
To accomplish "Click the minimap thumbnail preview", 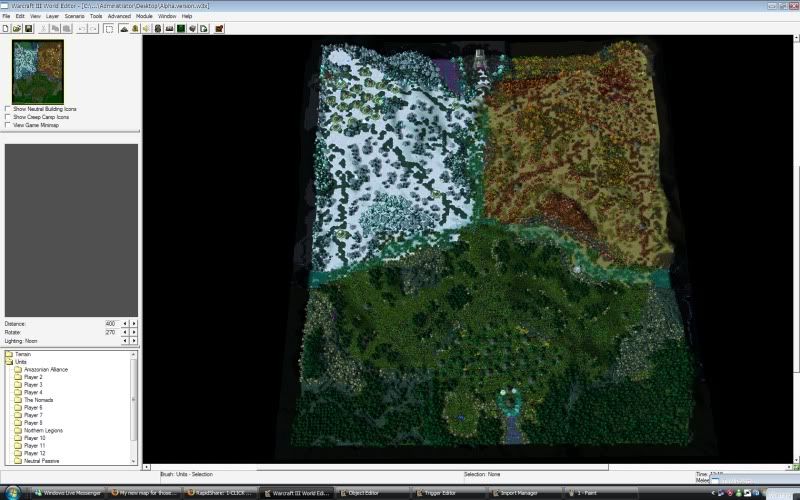I will point(38,72).
